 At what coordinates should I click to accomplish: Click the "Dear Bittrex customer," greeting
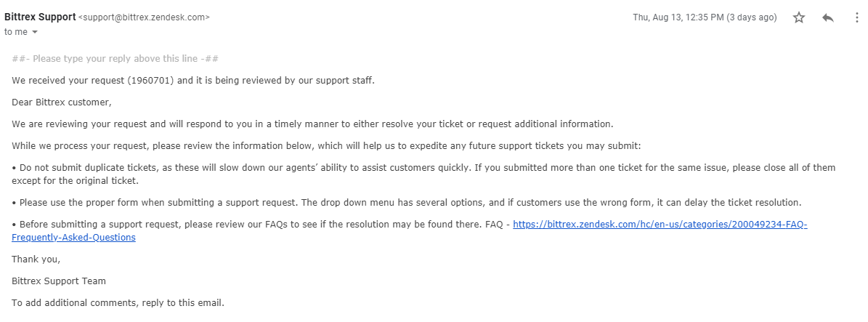62,102
